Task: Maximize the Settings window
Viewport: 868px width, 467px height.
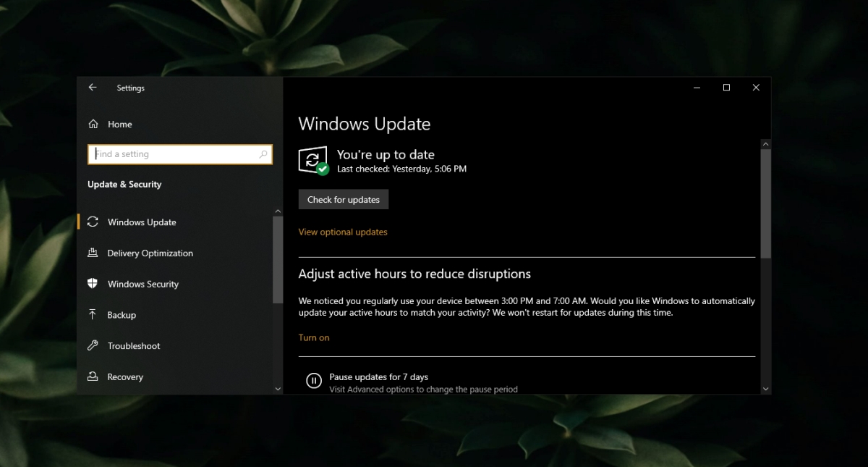Action: (x=726, y=88)
